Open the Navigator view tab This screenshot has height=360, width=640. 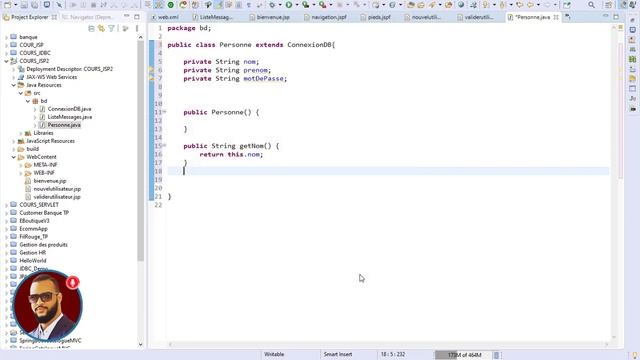(x=88, y=17)
